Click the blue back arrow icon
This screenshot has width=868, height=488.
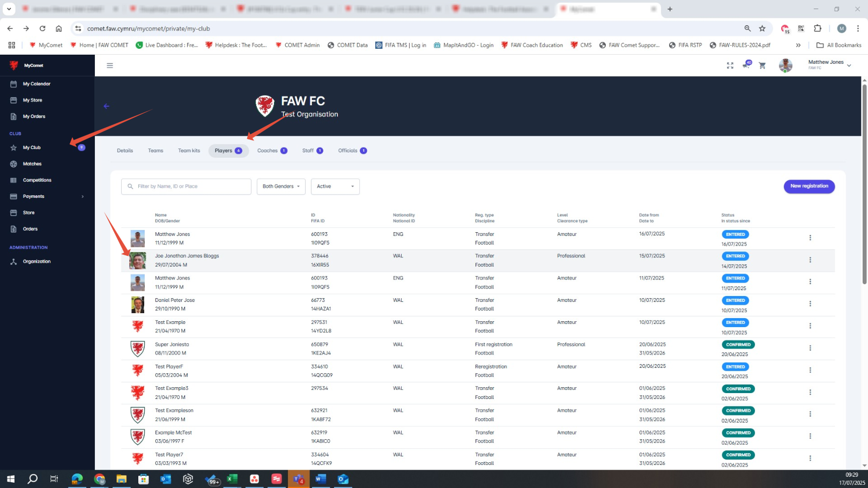tap(106, 106)
